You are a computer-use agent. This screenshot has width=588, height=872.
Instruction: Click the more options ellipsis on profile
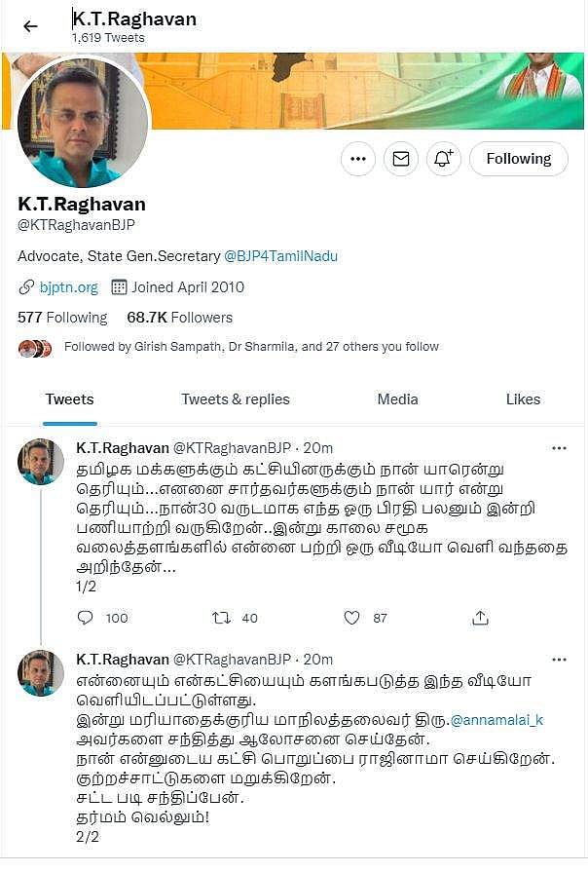pos(357,158)
